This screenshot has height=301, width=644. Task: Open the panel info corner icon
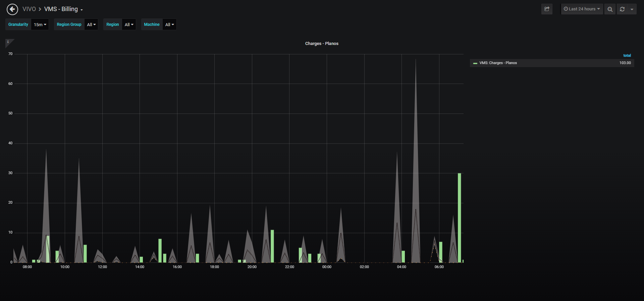point(9,42)
